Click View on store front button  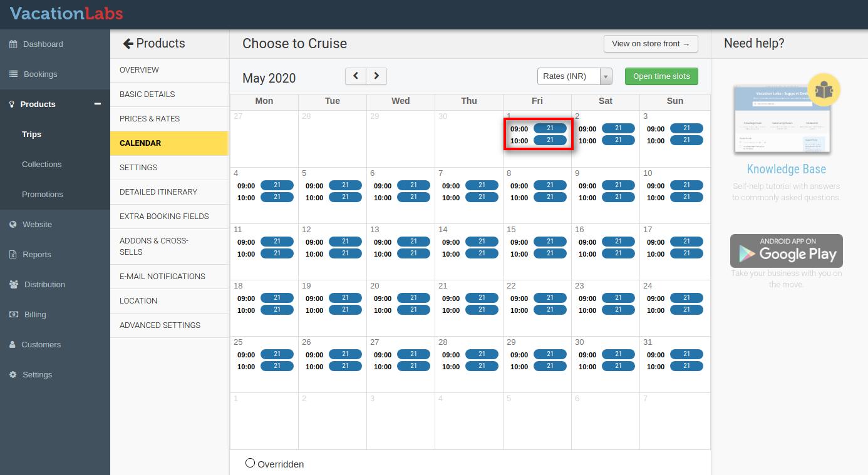click(x=650, y=44)
